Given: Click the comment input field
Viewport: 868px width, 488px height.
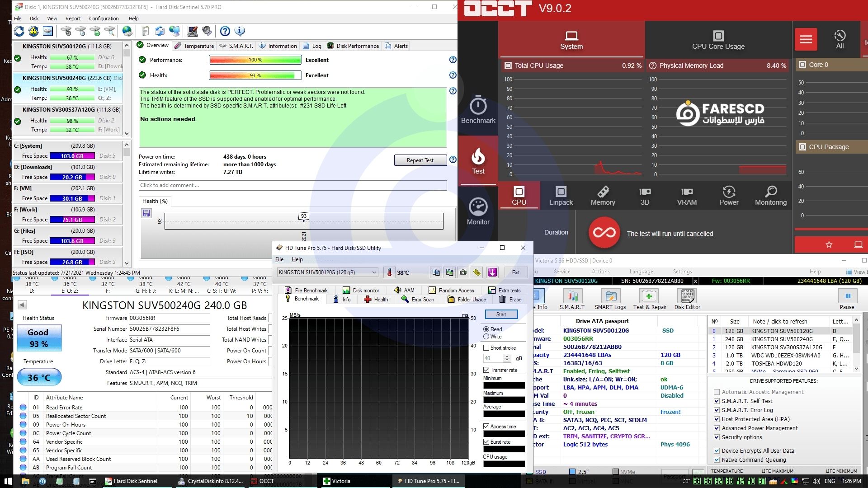Looking at the screenshot, I should click(292, 185).
